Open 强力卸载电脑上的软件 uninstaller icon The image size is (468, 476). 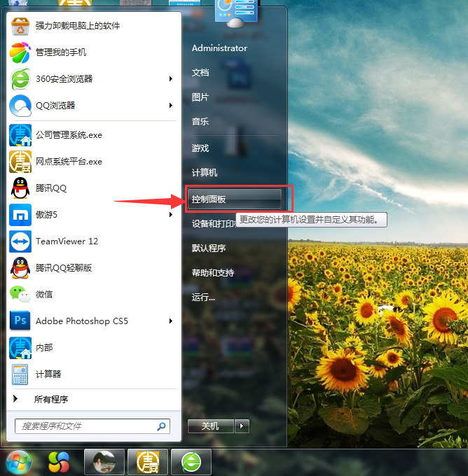[20, 26]
